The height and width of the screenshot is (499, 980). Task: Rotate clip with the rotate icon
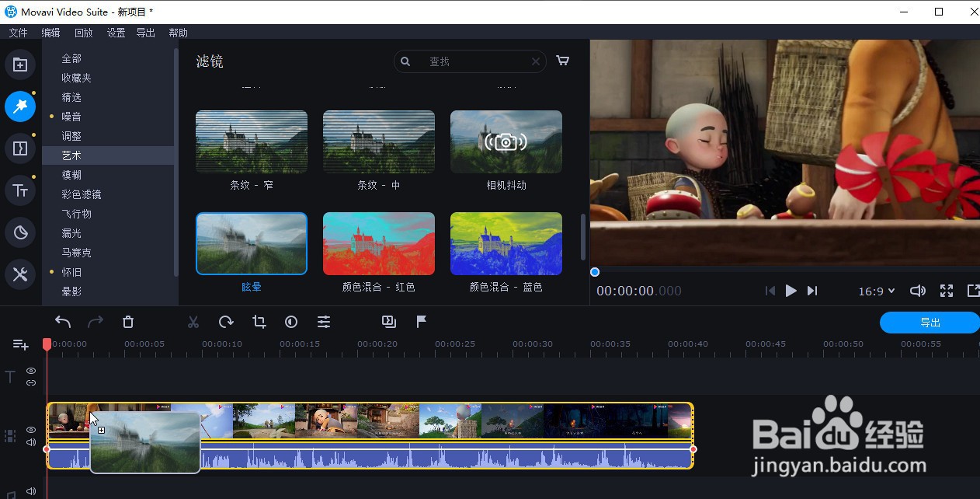click(226, 322)
